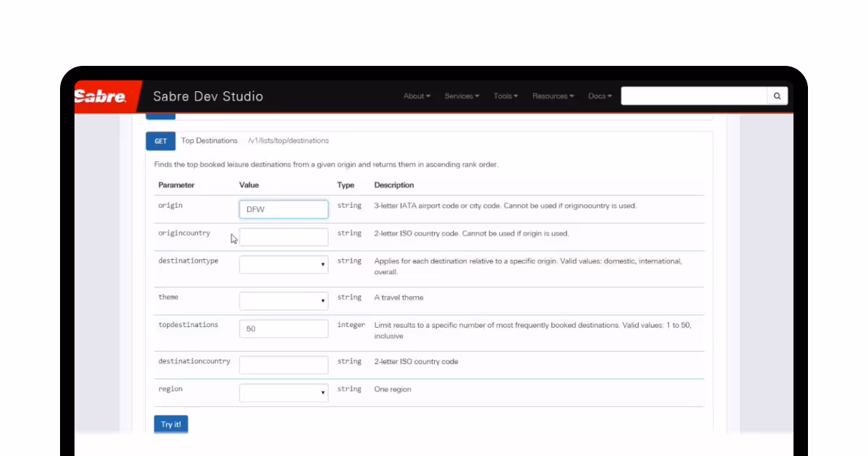Click the /v1/lists/top/destinations path
The height and width of the screenshot is (456, 868).
[289, 140]
